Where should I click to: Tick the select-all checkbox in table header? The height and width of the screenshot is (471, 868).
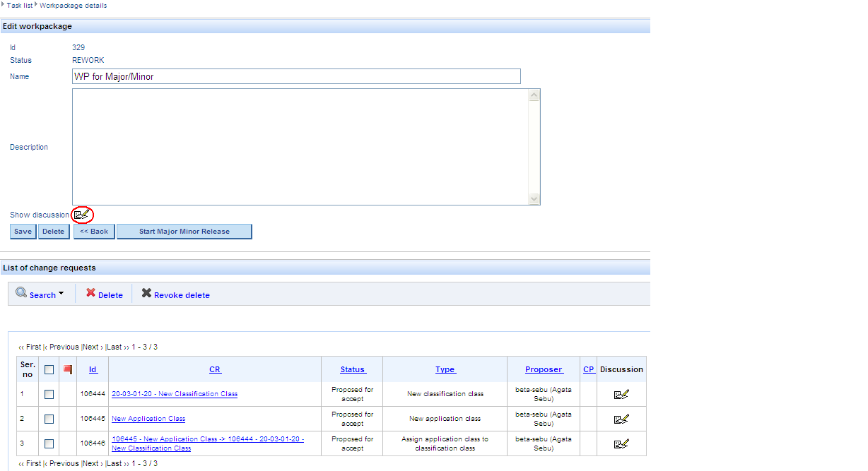49,369
